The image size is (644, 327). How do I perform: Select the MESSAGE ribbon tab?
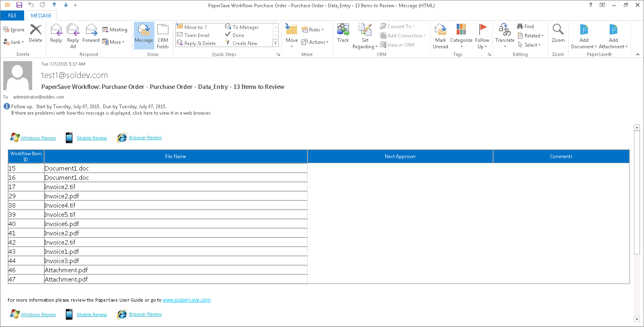click(x=41, y=15)
